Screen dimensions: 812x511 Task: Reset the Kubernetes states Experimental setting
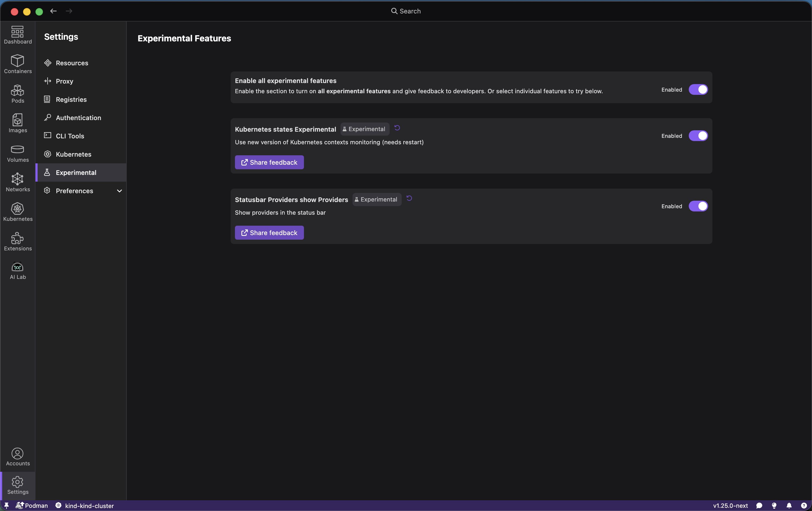(x=397, y=128)
